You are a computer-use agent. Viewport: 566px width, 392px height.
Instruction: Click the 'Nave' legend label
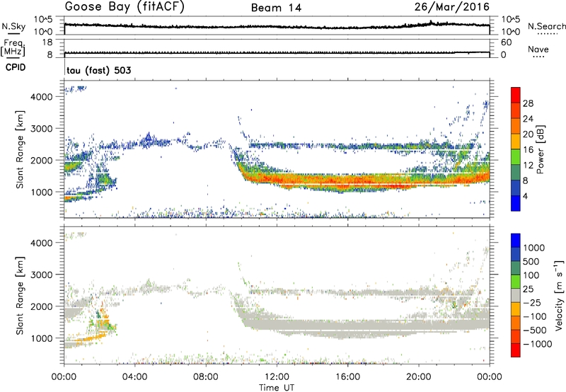coord(538,50)
